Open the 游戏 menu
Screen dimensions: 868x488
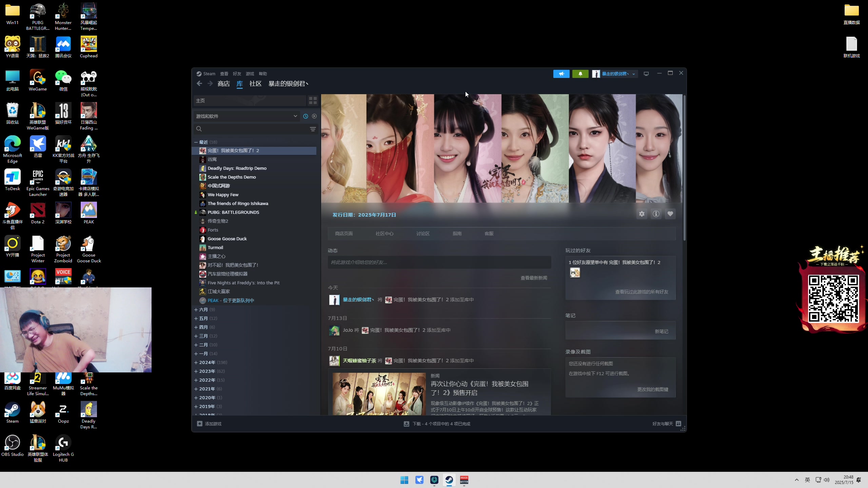(250, 74)
